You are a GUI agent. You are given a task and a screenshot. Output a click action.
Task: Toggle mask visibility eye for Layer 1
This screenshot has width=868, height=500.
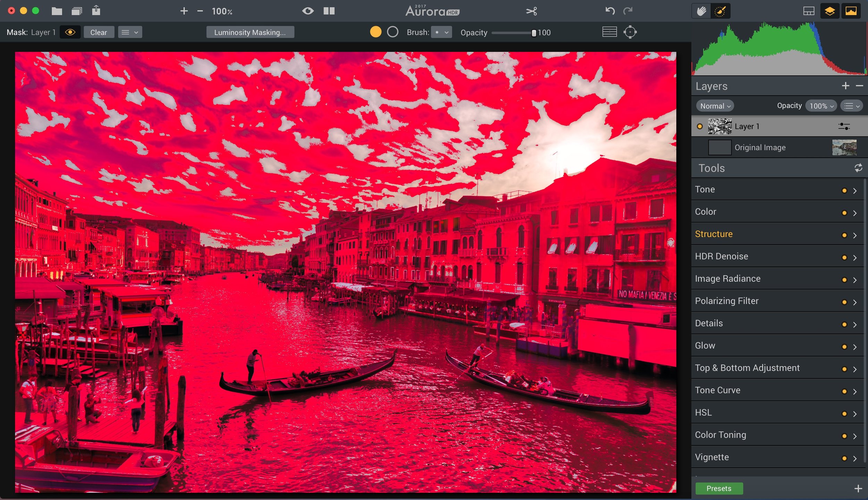pos(70,32)
